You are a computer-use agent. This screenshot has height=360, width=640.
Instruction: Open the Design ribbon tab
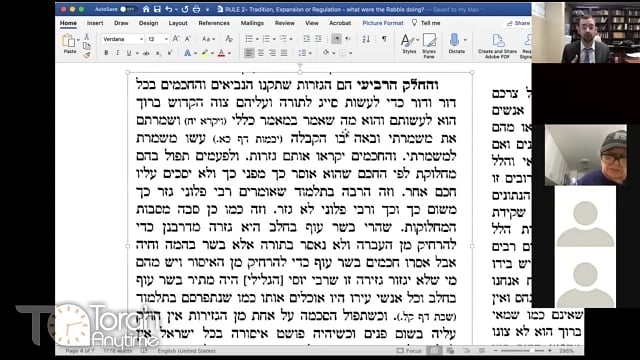148,23
